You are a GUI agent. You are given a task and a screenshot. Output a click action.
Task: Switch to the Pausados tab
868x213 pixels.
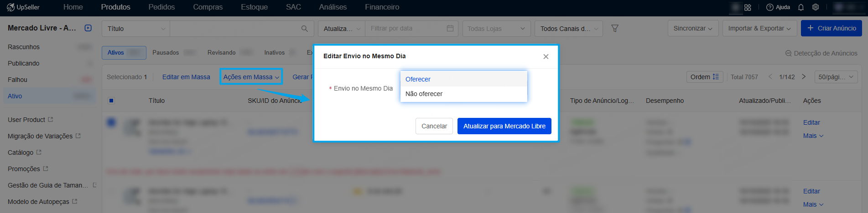pos(166,53)
